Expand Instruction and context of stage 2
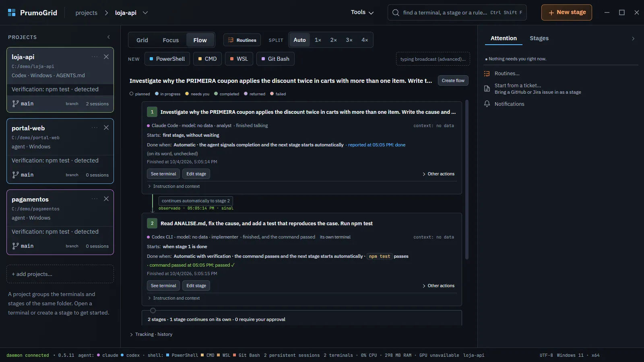The width and height of the screenshot is (644, 362). click(x=174, y=298)
